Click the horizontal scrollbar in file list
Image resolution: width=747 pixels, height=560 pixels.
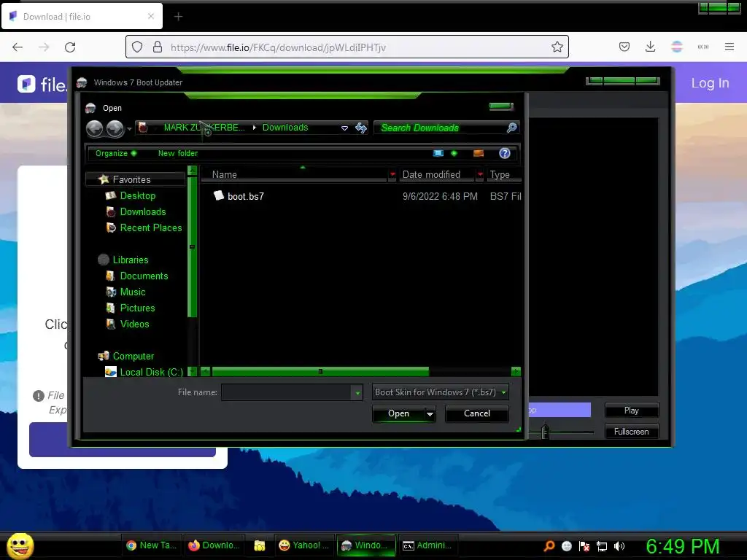(x=320, y=371)
